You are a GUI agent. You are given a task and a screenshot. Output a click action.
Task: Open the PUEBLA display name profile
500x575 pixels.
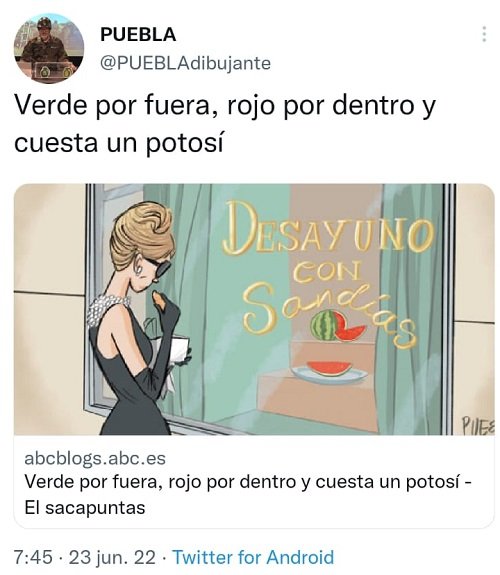click(x=138, y=34)
